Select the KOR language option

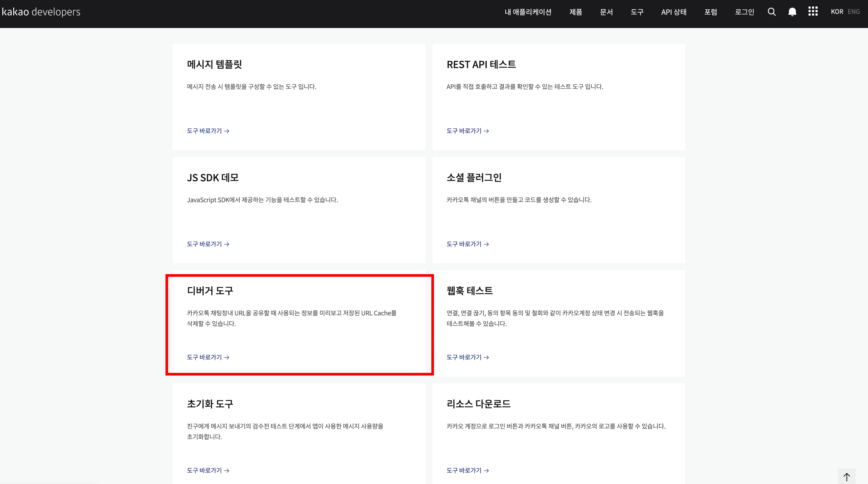(x=837, y=12)
